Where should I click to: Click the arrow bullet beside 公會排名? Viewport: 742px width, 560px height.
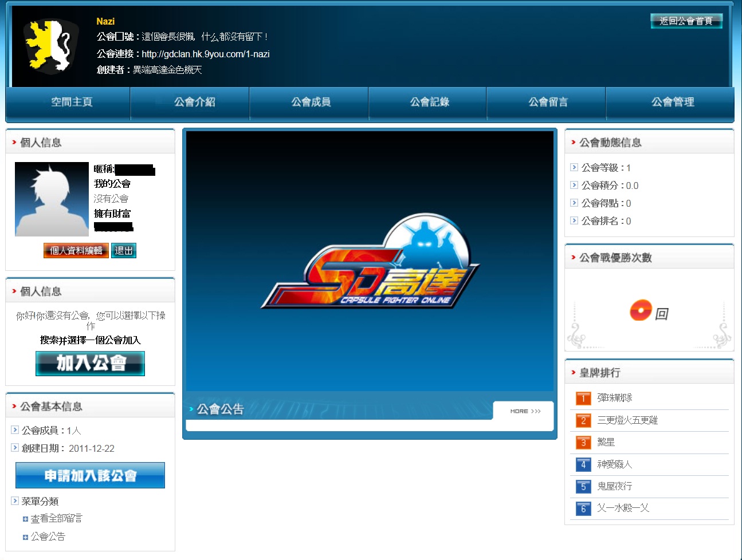574,220
